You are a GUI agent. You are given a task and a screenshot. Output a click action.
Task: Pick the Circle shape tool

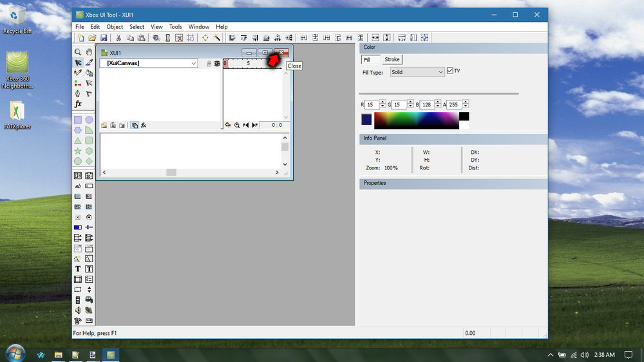(89, 120)
